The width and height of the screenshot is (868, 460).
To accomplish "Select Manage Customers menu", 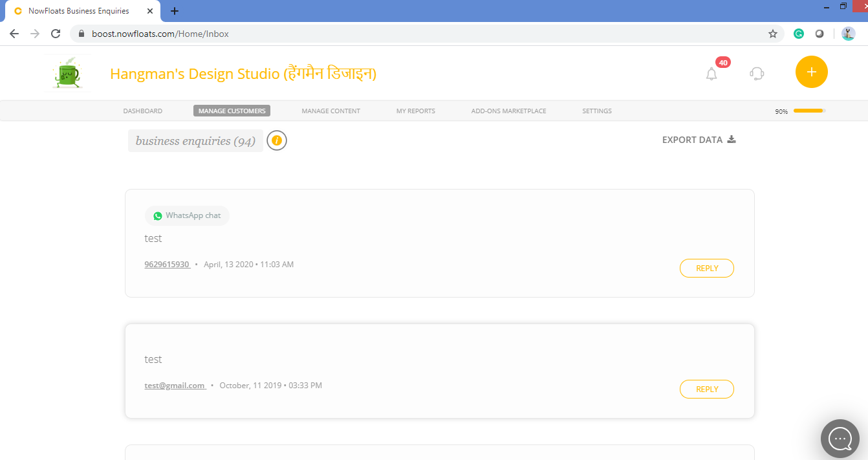I will pyautogui.click(x=232, y=111).
